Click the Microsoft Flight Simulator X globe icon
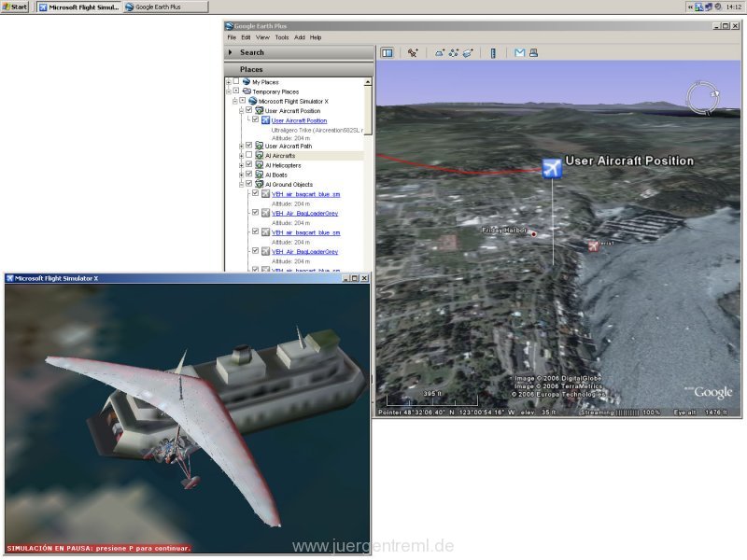747x560 pixels. point(253,101)
